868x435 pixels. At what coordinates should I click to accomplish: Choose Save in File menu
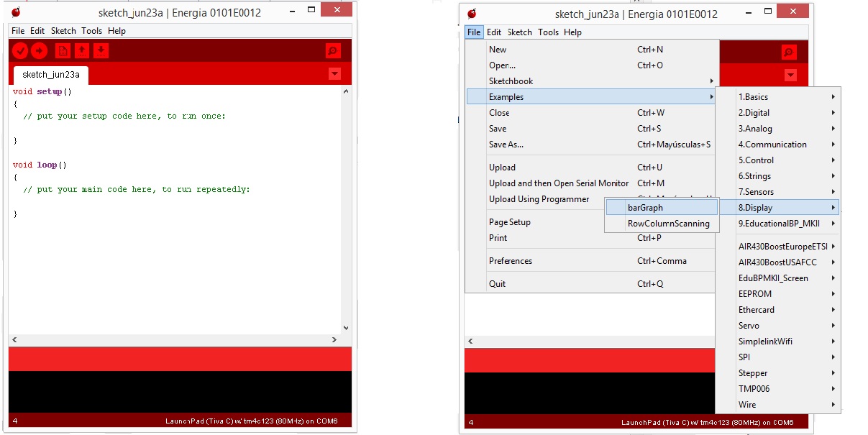point(592,129)
